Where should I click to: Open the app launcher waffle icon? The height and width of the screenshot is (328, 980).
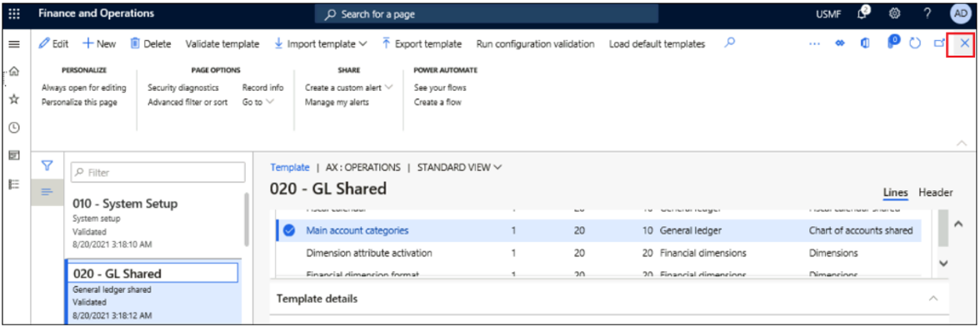(13, 13)
